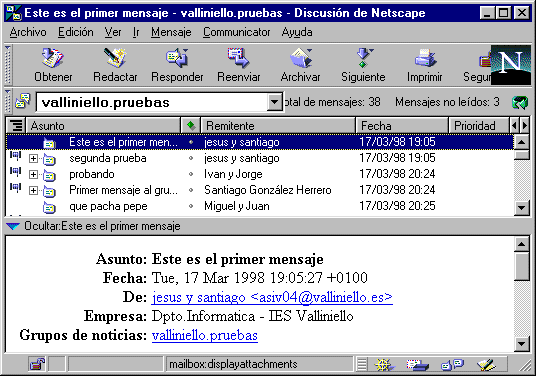Open the Ver menu
This screenshot has height=376, width=536.
[113, 32]
